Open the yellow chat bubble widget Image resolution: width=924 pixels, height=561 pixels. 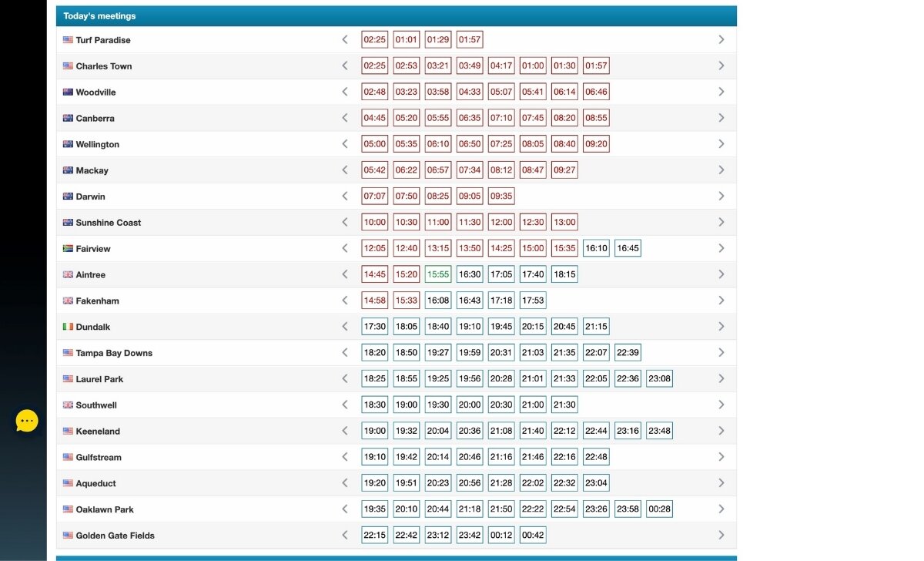(27, 421)
